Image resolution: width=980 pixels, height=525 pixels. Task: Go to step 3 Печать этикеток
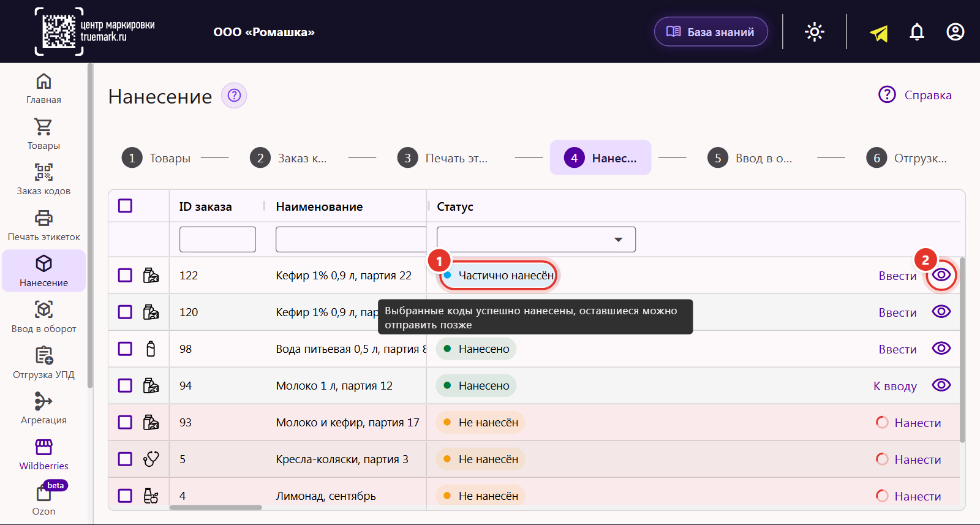443,158
